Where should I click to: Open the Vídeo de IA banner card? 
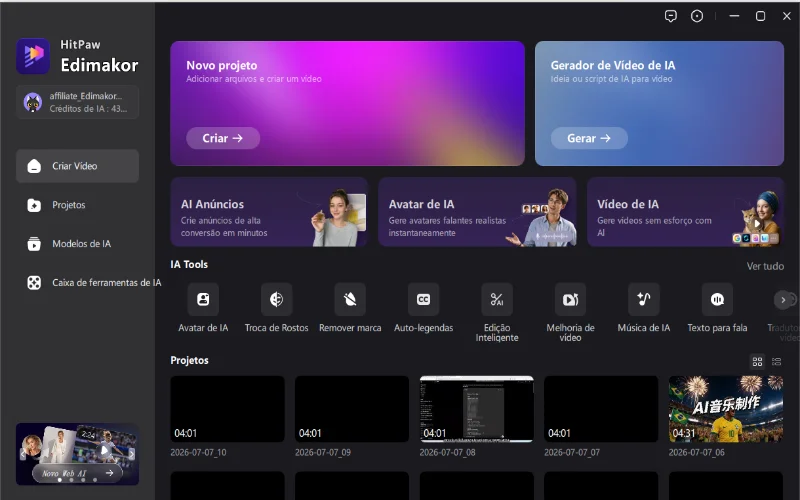(685, 212)
